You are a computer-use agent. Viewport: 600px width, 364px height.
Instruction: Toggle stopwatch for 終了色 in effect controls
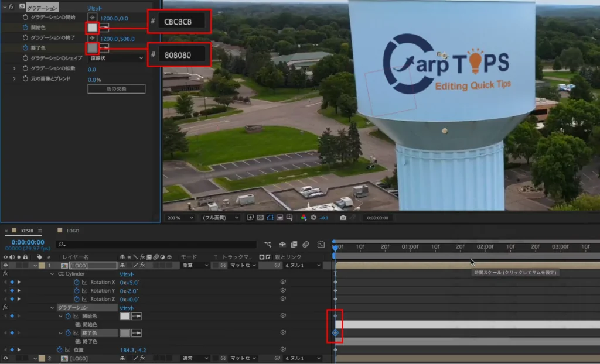25,48
